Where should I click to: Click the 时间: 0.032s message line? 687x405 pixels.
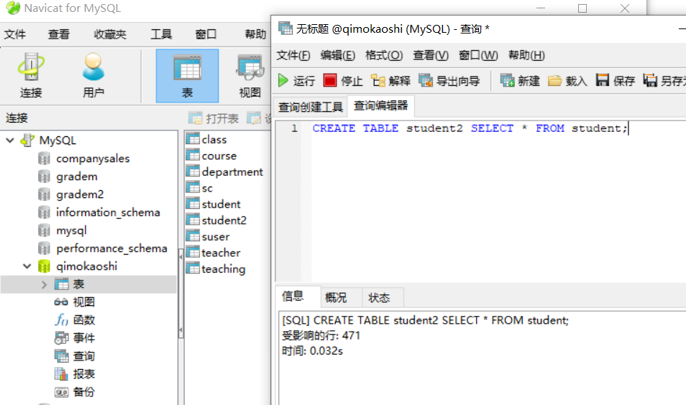point(312,351)
